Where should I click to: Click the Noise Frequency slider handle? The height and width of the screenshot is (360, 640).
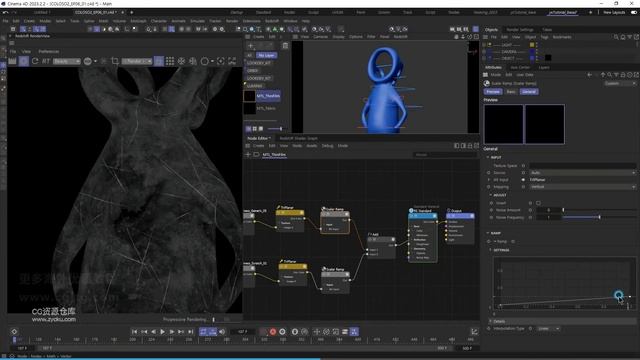599,218
